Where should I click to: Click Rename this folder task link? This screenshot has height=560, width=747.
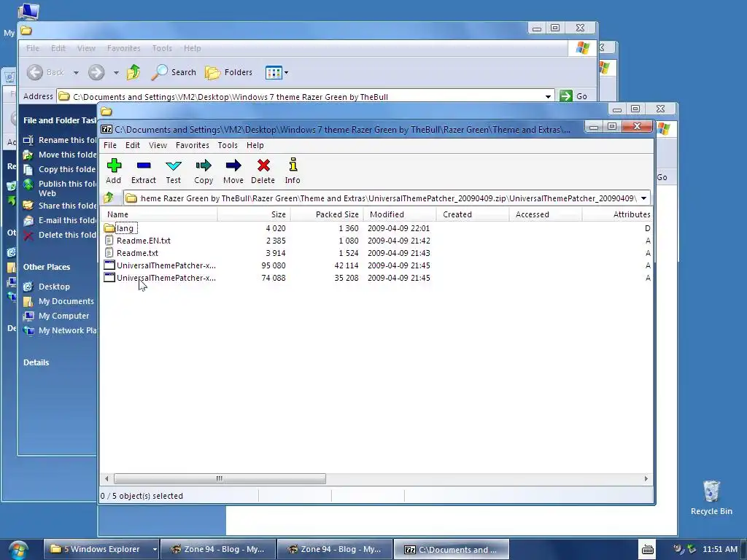point(60,140)
